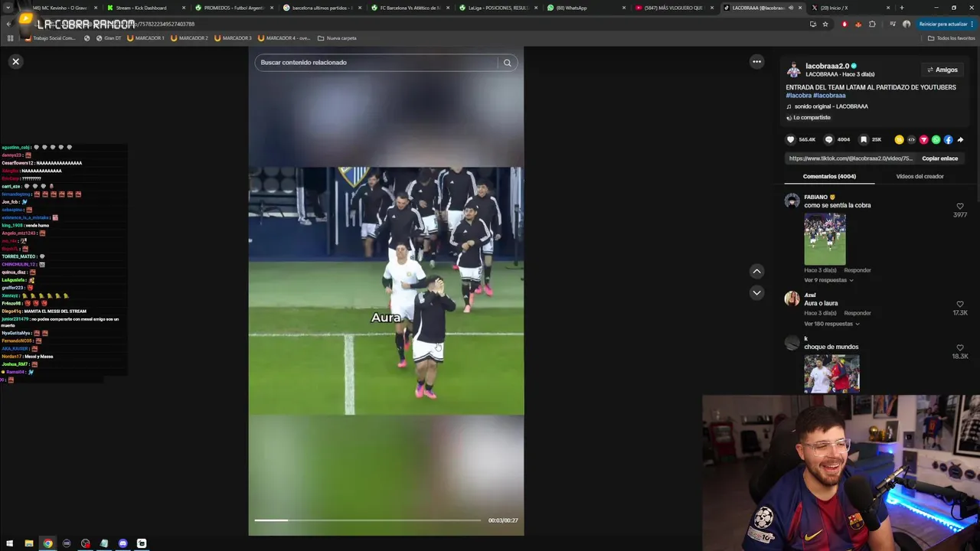Reply to 'Aura o laura' comment
This screenshot has width=980, height=551.
tap(857, 313)
